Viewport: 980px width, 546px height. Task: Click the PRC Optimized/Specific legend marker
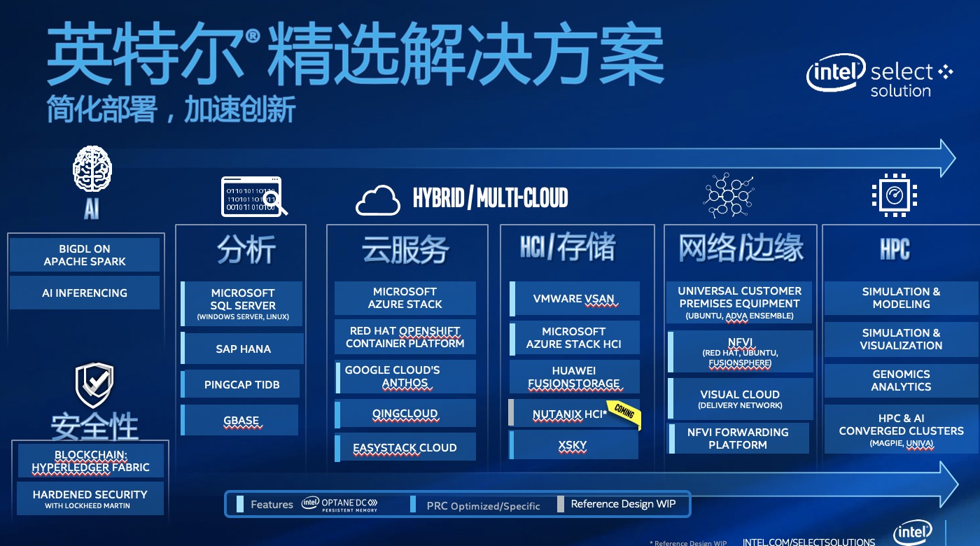[x=412, y=504]
